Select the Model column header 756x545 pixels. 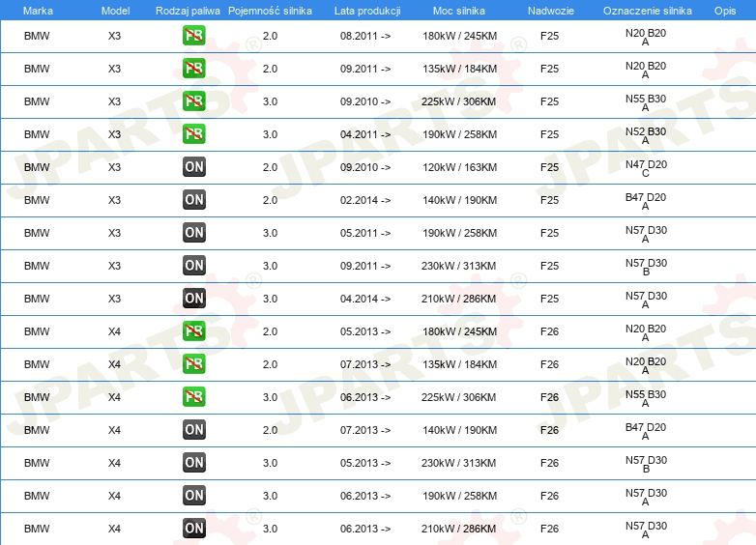[115, 11]
